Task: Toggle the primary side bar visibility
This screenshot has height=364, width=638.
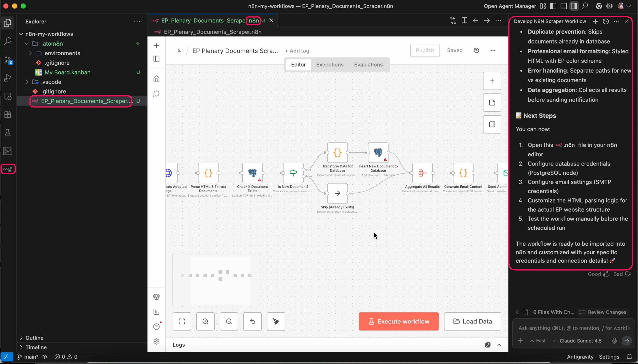Action: (553, 6)
